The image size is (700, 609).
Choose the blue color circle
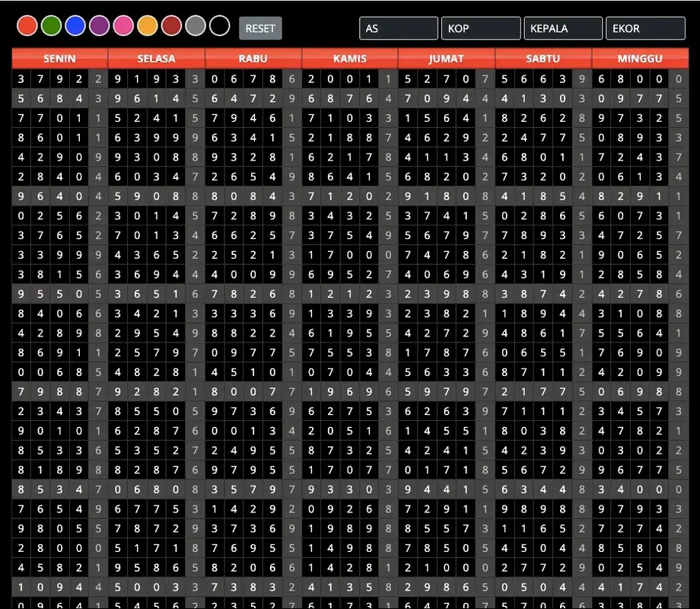pyautogui.click(x=75, y=26)
